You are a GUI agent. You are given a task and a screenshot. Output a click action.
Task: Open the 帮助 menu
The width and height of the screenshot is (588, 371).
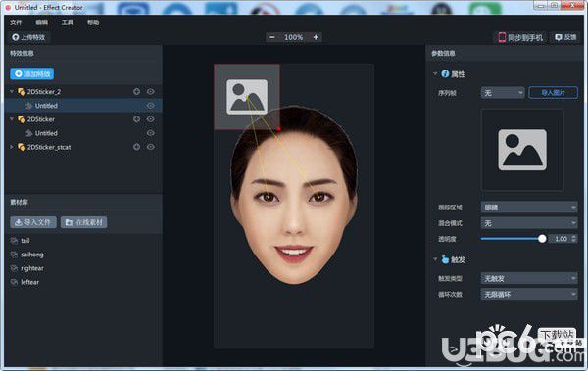coord(93,23)
